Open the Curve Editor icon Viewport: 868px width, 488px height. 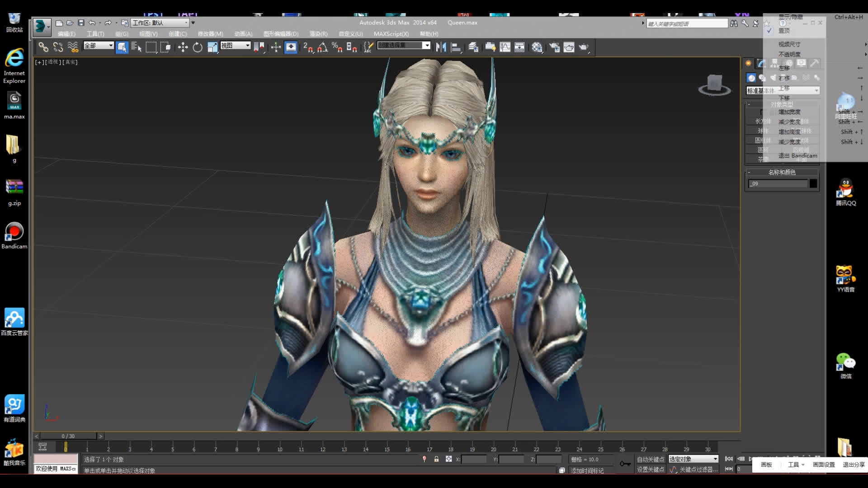505,47
